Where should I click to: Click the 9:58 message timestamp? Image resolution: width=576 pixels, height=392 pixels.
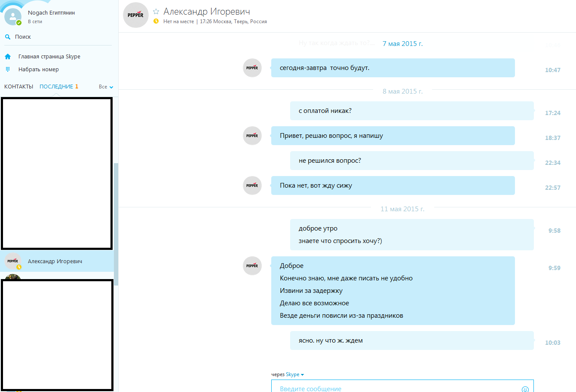click(555, 231)
